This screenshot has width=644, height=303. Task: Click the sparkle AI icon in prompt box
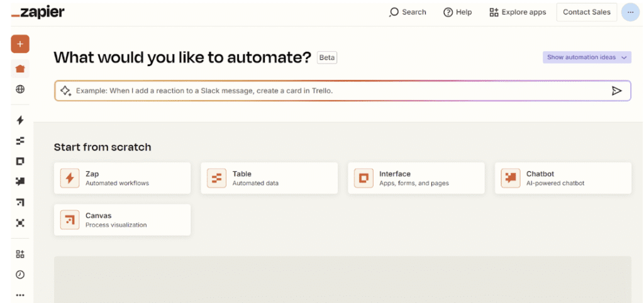coord(65,91)
